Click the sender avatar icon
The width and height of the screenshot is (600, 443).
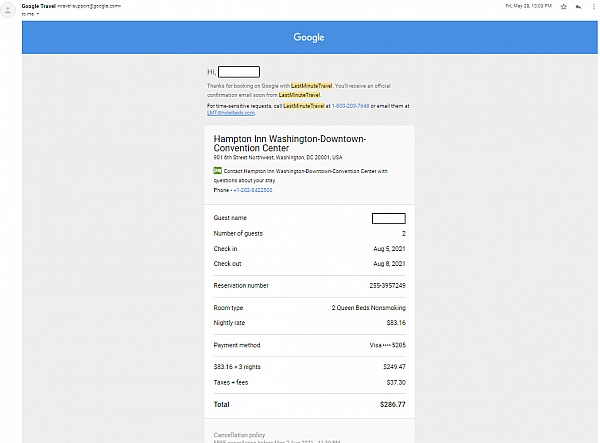(8, 10)
